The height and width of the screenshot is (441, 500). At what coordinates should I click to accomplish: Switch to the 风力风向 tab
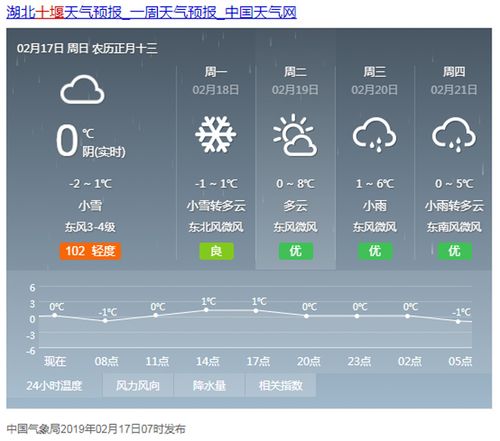coord(138,386)
